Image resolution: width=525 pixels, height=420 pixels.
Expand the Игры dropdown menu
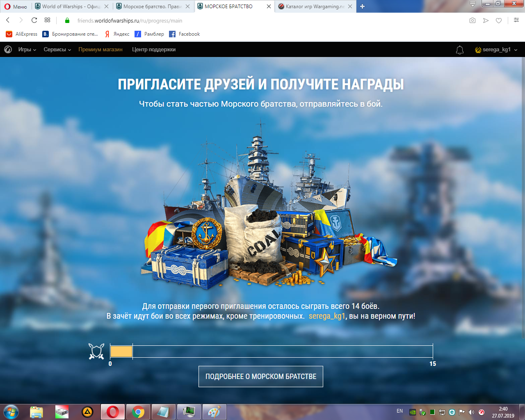(27, 50)
